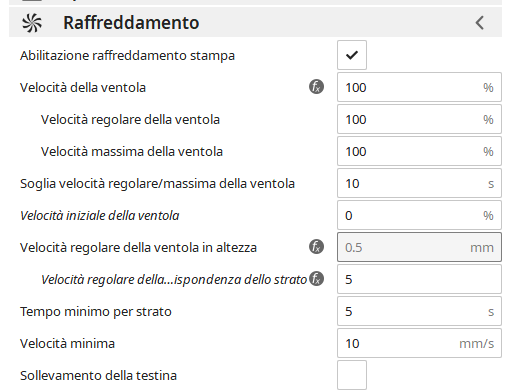This screenshot has width=512, height=390.
Task: Edit Velocità regolare della ventola field
Action: [x=419, y=119]
